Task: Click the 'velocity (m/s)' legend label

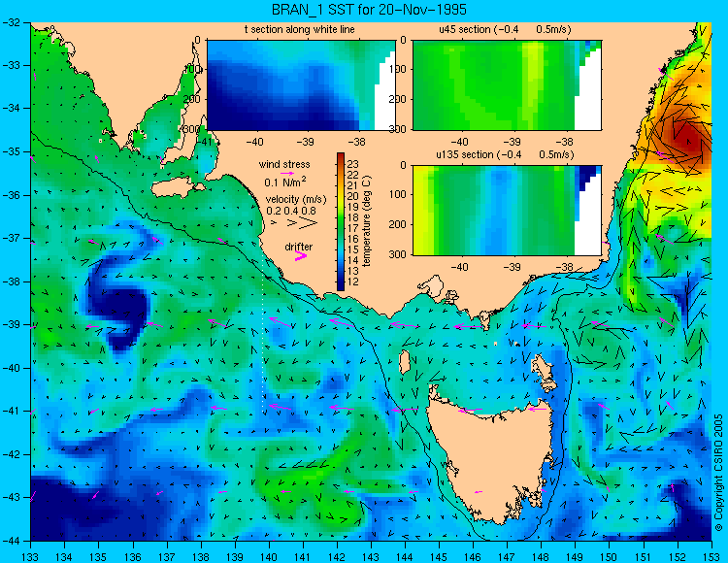Action: 296,200
